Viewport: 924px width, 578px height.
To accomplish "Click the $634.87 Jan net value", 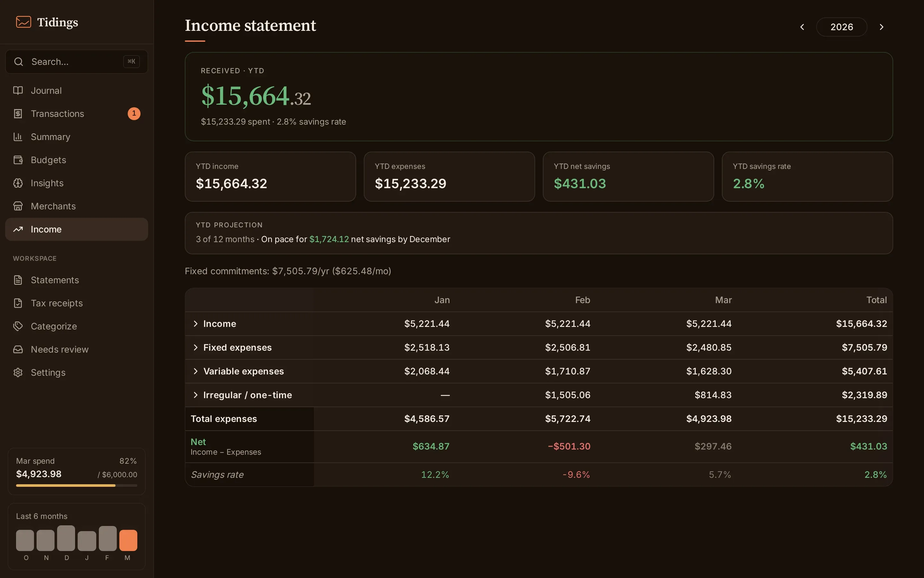I will pyautogui.click(x=431, y=446).
